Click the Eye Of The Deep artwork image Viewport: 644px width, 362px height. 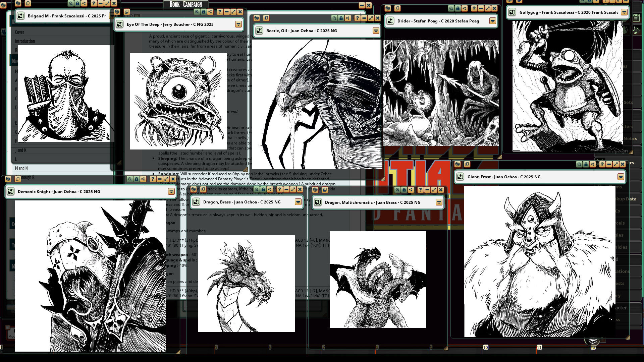(178, 101)
